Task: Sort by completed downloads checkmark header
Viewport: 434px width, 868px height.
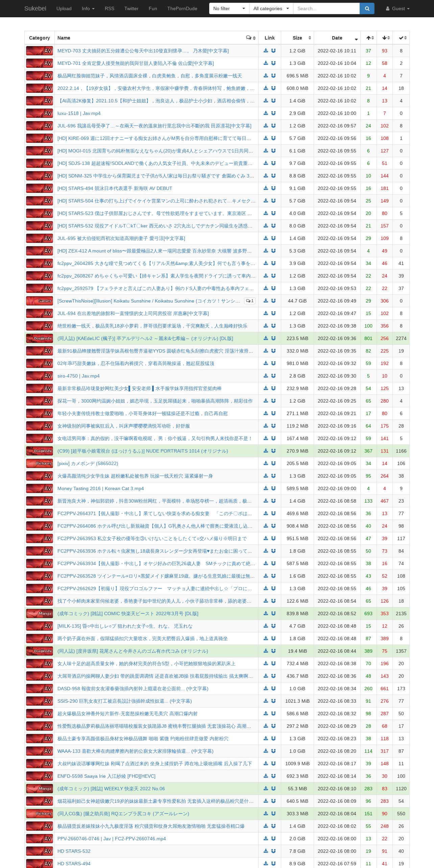Action: coord(401,38)
